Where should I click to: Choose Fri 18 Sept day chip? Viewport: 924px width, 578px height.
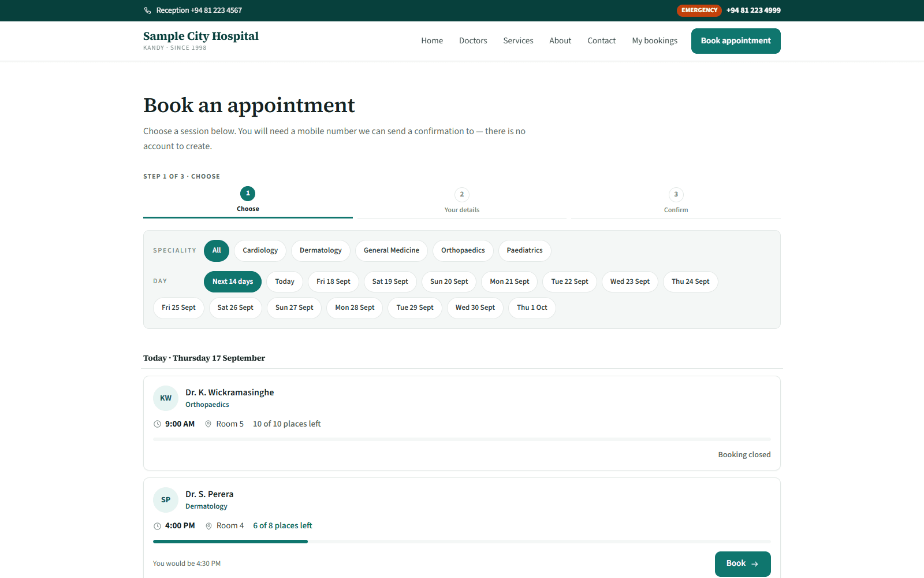click(x=333, y=282)
